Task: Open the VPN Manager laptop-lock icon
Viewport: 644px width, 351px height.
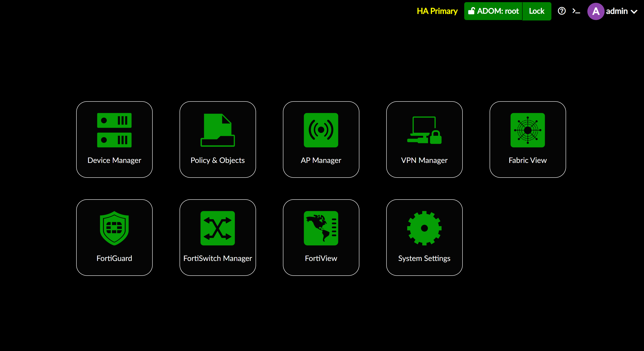Action: [x=424, y=130]
